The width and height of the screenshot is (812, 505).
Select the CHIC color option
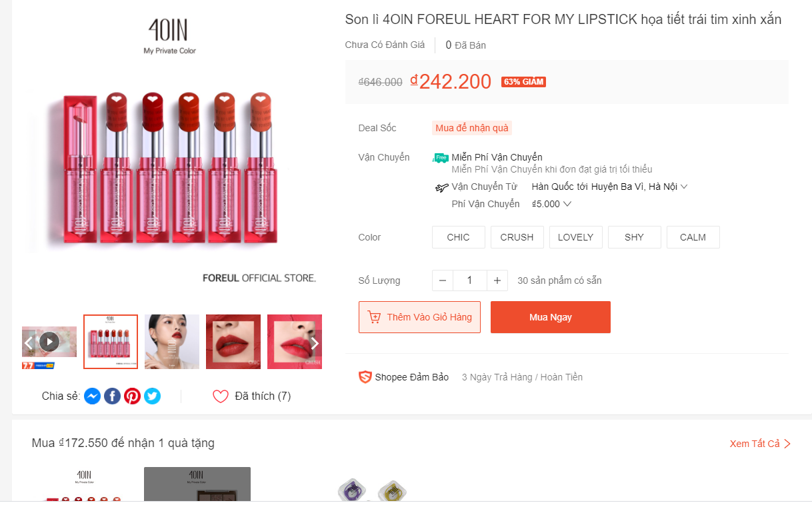(x=458, y=237)
